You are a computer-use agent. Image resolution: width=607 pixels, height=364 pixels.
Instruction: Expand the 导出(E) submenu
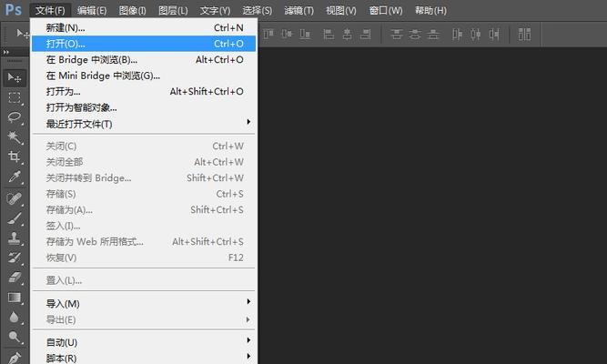(144, 319)
